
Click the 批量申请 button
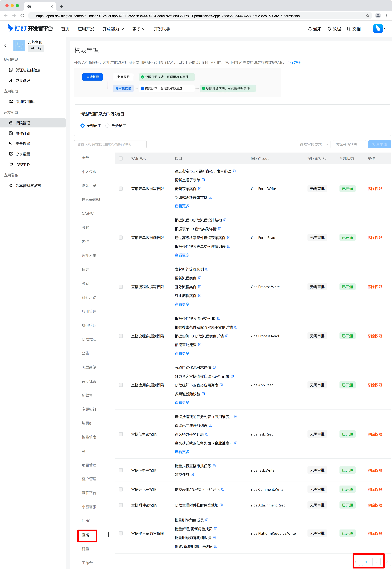click(x=379, y=145)
